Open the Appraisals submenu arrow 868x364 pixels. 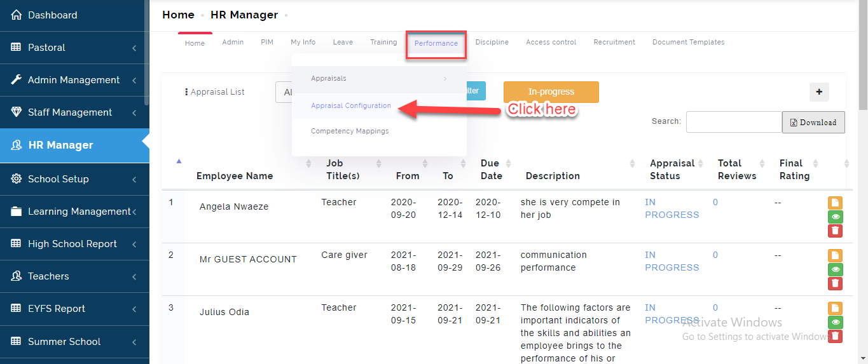(x=445, y=79)
